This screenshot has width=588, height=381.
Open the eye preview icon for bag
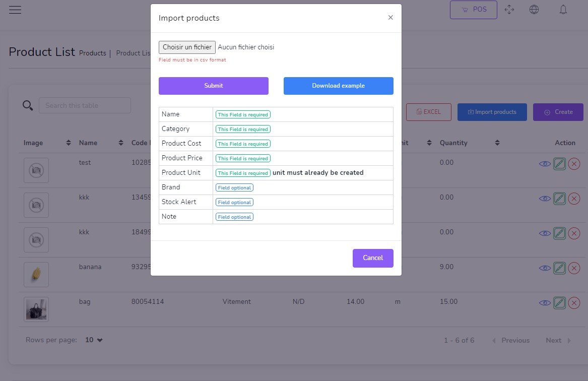point(545,303)
